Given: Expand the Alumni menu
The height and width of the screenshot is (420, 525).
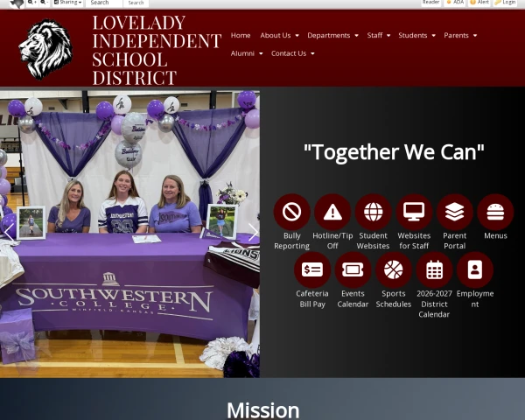Looking at the screenshot, I should [x=247, y=53].
